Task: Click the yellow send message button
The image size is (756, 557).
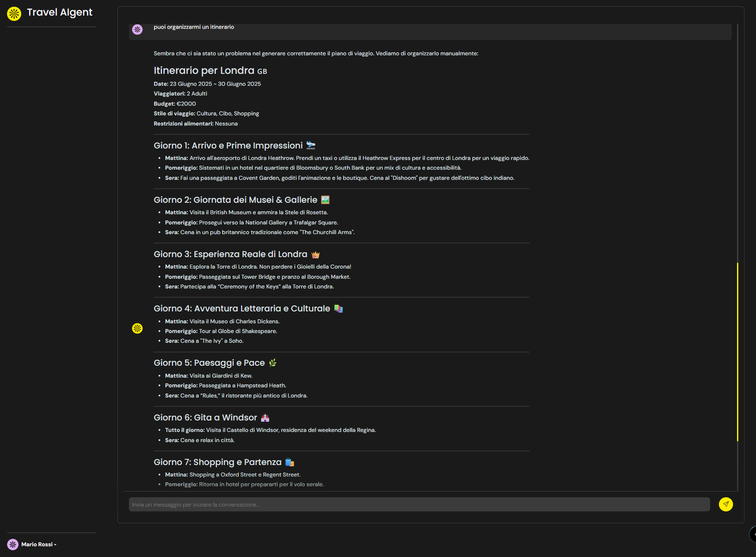Action: click(726, 504)
